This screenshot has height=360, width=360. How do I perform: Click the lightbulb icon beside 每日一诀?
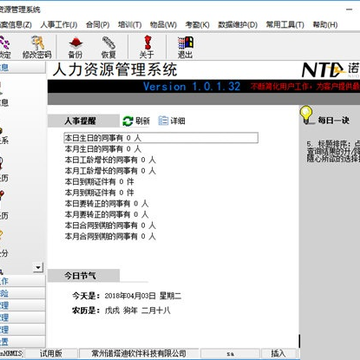306,115
